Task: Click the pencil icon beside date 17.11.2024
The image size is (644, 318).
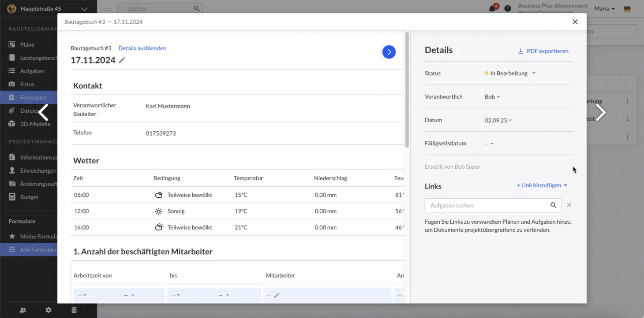Action: (122, 60)
